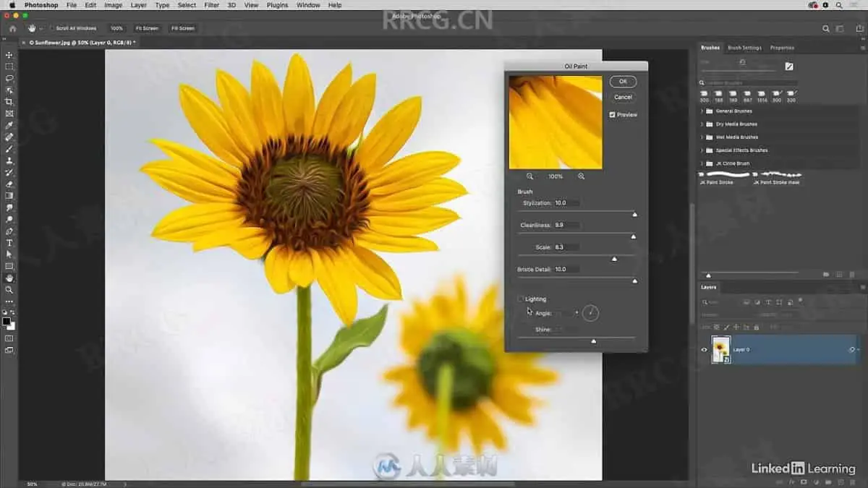Click OK in the Oil Paint dialog
Viewport: 868px width, 488px height.
(623, 82)
